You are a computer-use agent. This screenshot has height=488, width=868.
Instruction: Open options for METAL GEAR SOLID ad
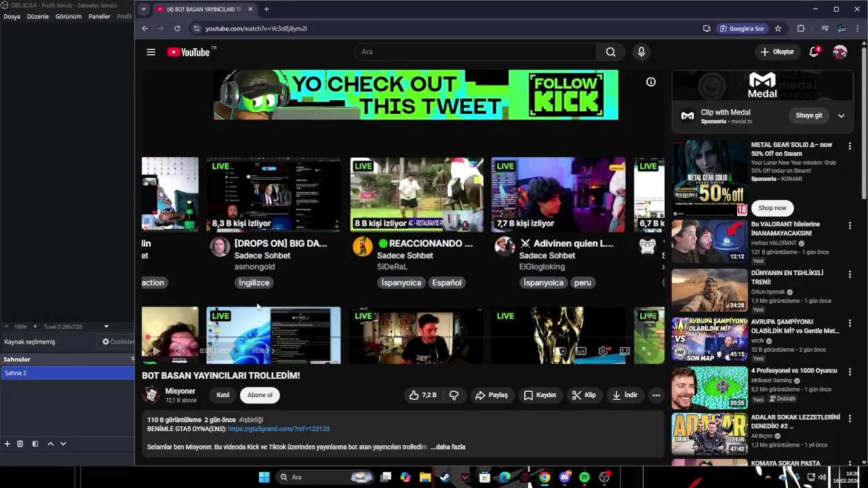pyautogui.click(x=850, y=146)
